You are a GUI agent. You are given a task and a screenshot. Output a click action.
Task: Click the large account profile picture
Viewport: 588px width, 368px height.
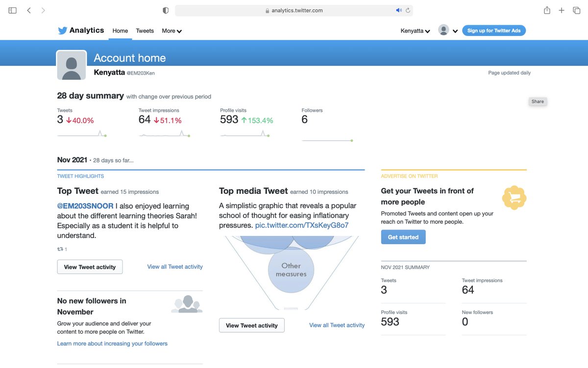(72, 65)
